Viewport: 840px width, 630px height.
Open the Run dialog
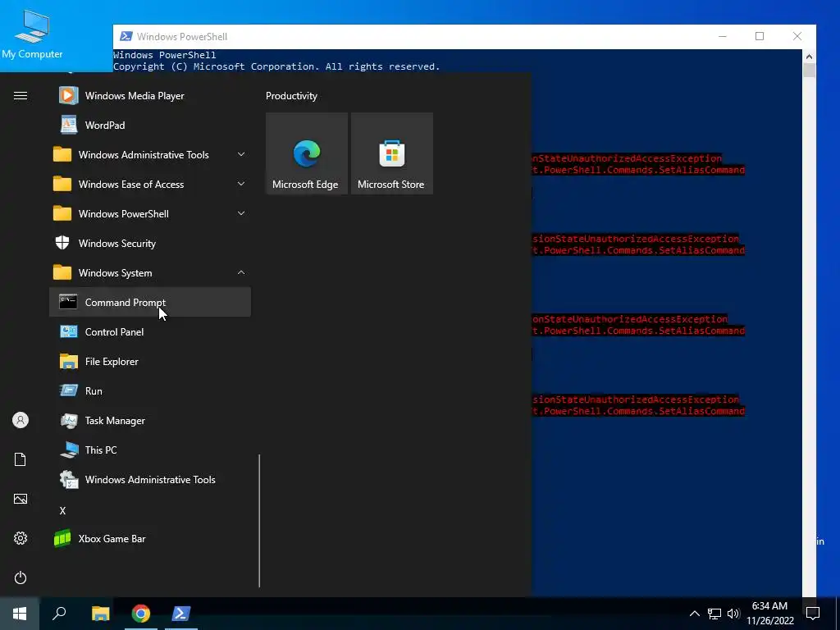point(150,391)
